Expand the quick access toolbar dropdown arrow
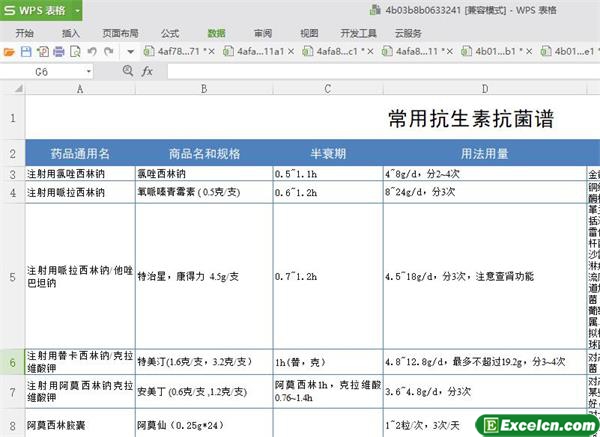 coord(130,51)
